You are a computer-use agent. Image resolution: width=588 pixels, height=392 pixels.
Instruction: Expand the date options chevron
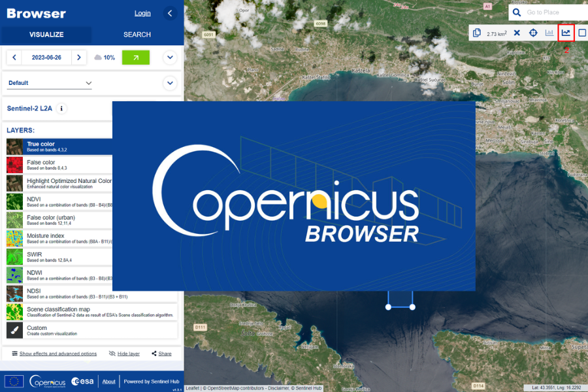pyautogui.click(x=170, y=57)
